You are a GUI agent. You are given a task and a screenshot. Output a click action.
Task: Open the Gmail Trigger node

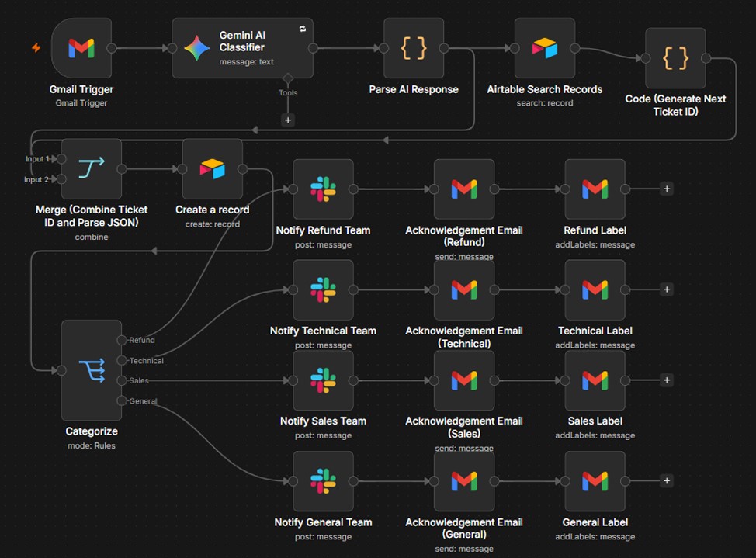pyautogui.click(x=81, y=48)
